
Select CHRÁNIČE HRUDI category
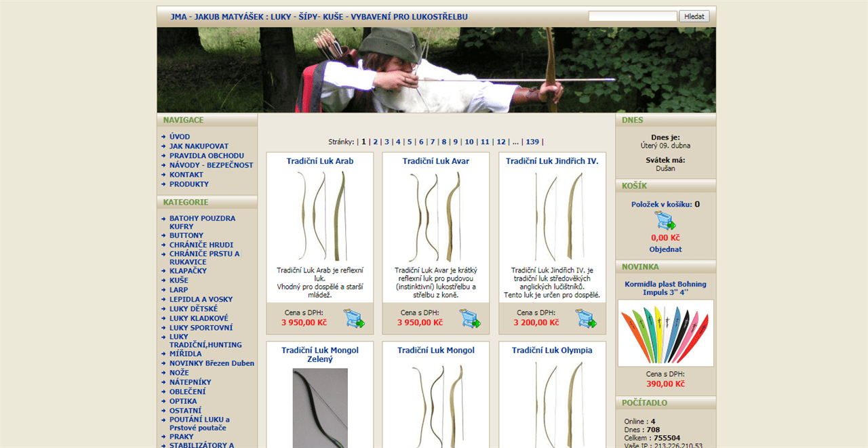click(x=201, y=245)
